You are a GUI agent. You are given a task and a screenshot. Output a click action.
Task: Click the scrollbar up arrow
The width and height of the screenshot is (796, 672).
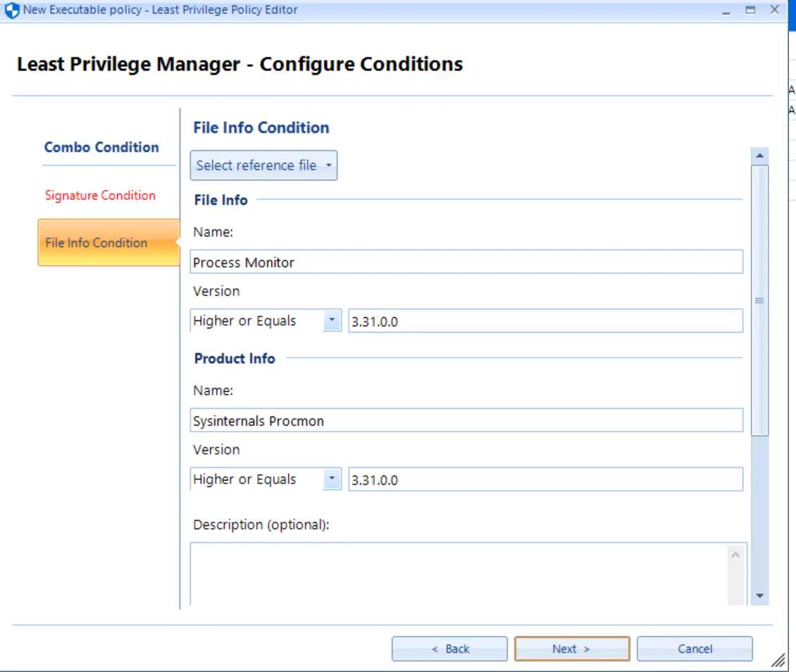pos(759,156)
